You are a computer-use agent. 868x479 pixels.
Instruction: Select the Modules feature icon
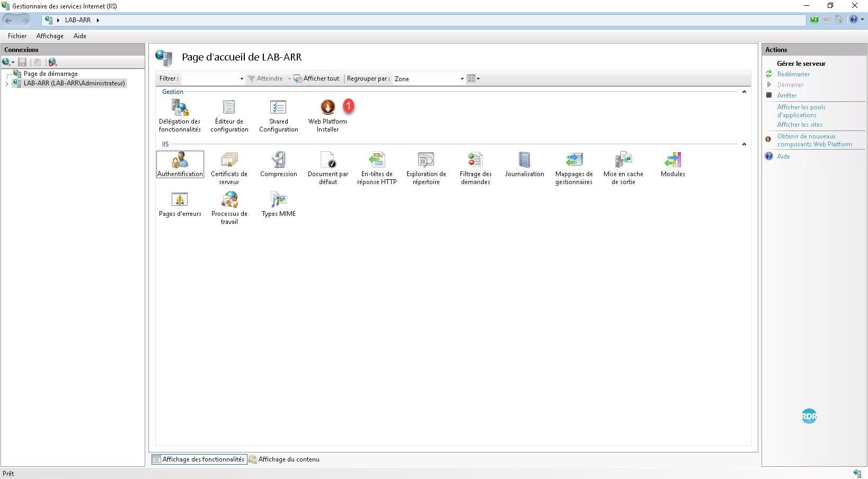[x=672, y=164]
